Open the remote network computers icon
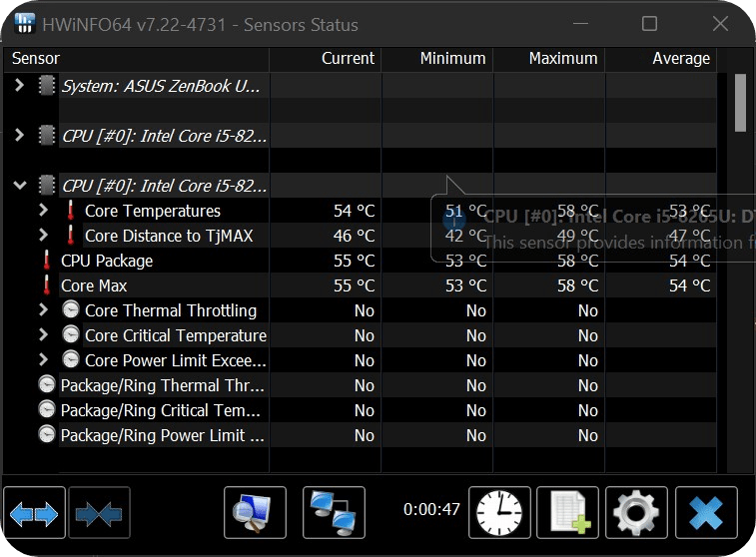The height and width of the screenshot is (557, 756). coord(335,512)
